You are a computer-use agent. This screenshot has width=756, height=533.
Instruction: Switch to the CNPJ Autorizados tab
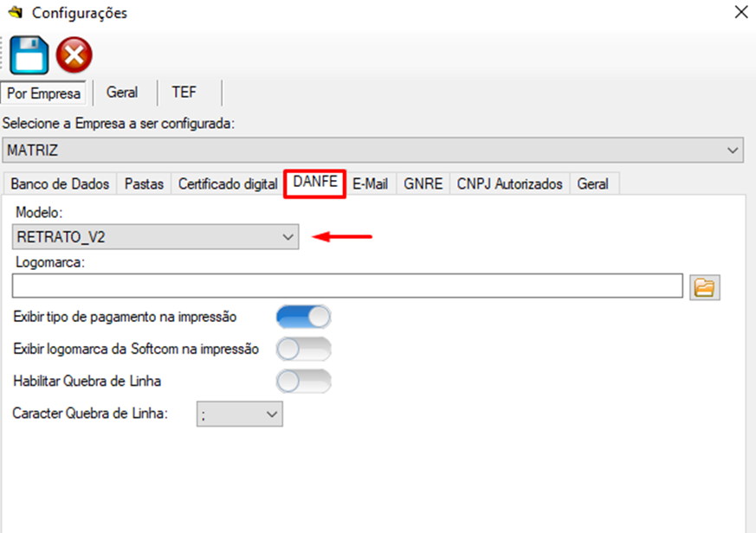click(509, 184)
